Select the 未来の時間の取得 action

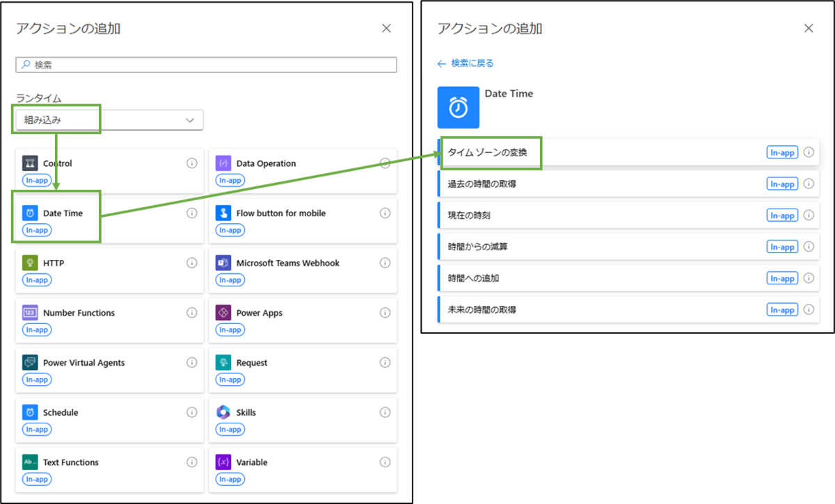pos(628,309)
